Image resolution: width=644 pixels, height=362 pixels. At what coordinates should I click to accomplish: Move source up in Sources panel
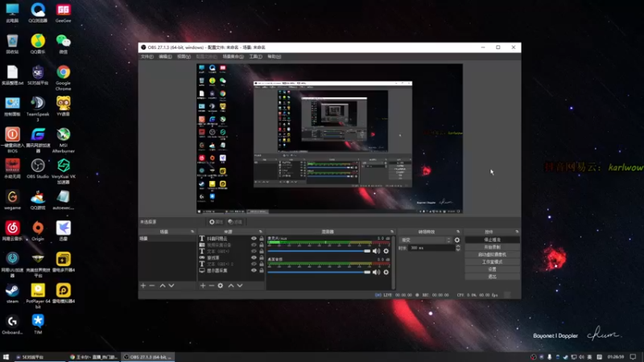click(231, 286)
